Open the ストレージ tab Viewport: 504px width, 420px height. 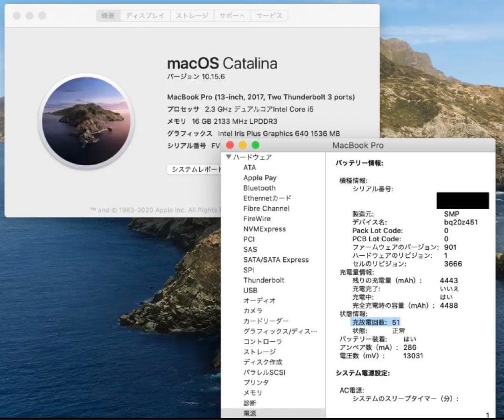click(x=192, y=15)
